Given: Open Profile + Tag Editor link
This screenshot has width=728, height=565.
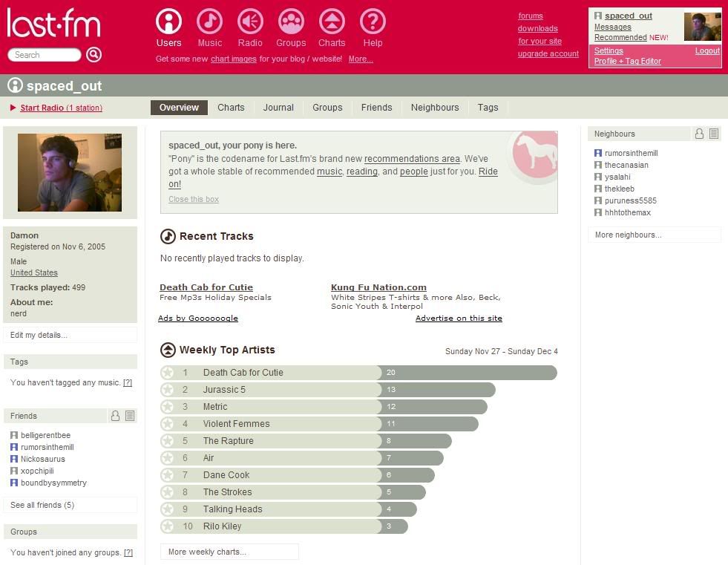Looking at the screenshot, I should coord(628,61).
